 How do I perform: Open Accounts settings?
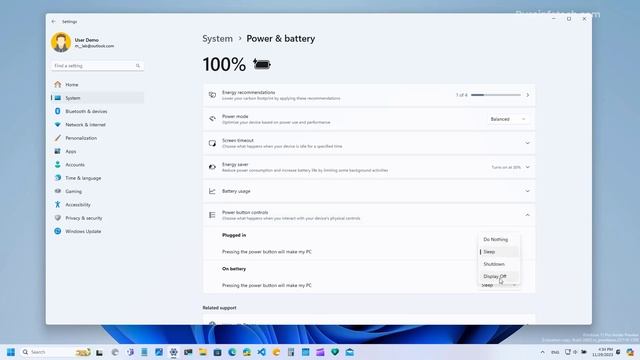coord(97,164)
